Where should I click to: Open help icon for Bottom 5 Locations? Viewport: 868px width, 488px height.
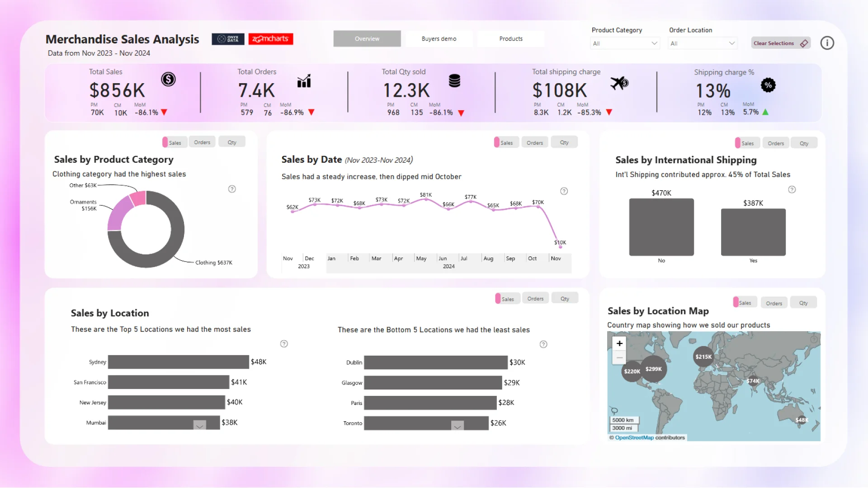click(x=543, y=344)
